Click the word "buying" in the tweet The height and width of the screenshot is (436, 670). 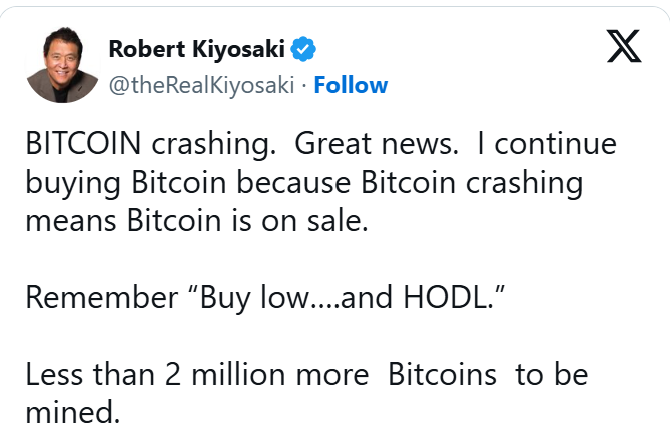(72, 184)
